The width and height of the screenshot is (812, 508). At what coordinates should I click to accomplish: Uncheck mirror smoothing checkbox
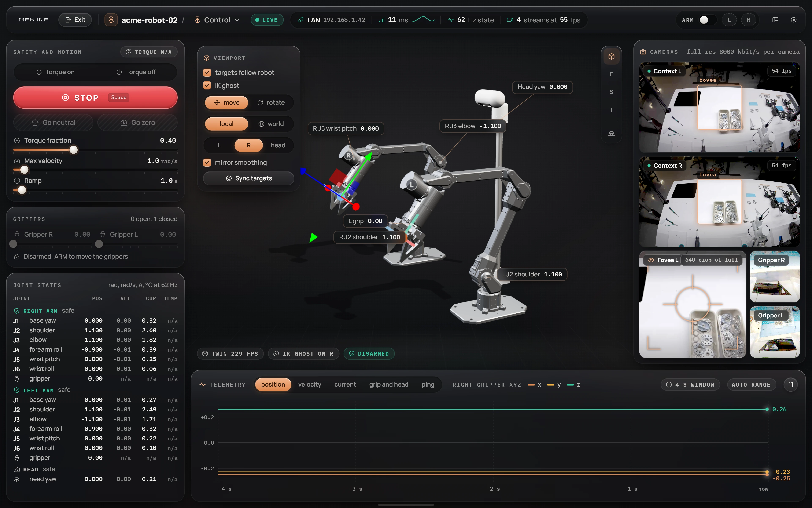207,163
